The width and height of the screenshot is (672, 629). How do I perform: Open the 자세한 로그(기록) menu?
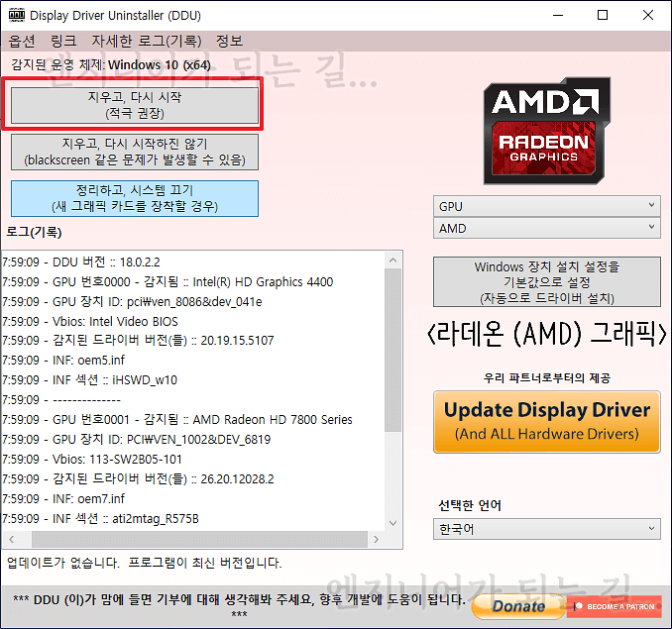tap(146, 41)
